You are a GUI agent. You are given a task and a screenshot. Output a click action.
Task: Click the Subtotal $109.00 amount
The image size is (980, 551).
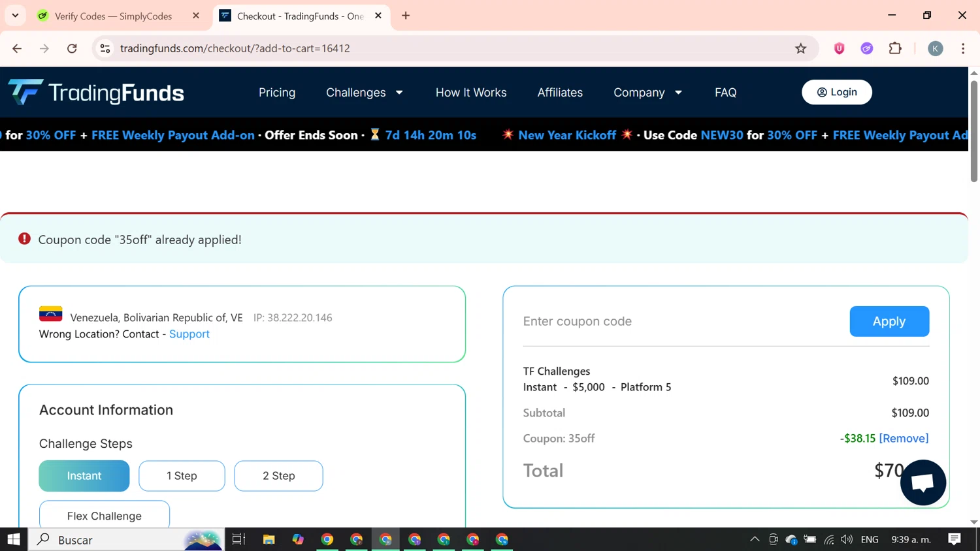coord(910,413)
